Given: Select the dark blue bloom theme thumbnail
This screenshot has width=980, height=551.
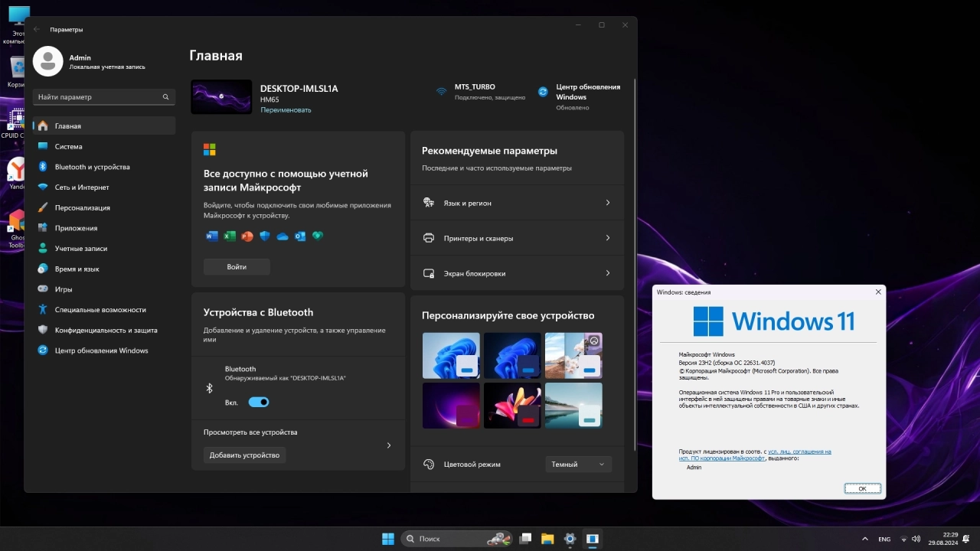Looking at the screenshot, I should pyautogui.click(x=512, y=355).
